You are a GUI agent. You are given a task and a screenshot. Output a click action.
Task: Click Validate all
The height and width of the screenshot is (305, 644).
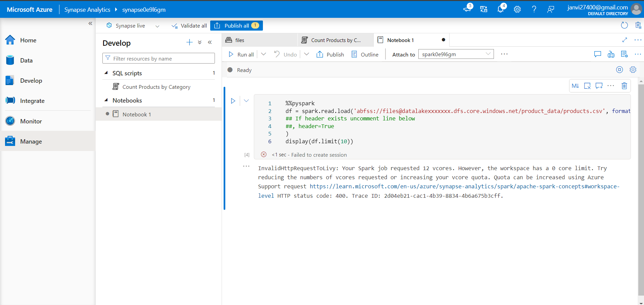(189, 26)
